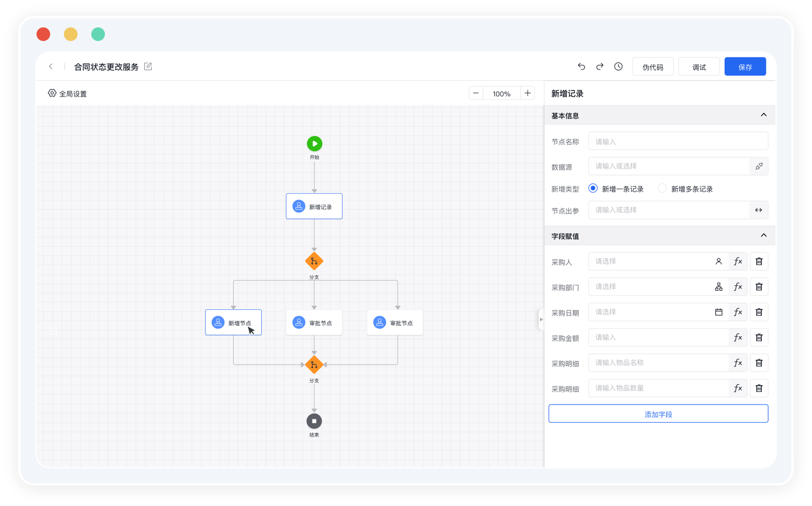
Task: Open formula editor for 采购金额 field
Action: [x=738, y=337]
